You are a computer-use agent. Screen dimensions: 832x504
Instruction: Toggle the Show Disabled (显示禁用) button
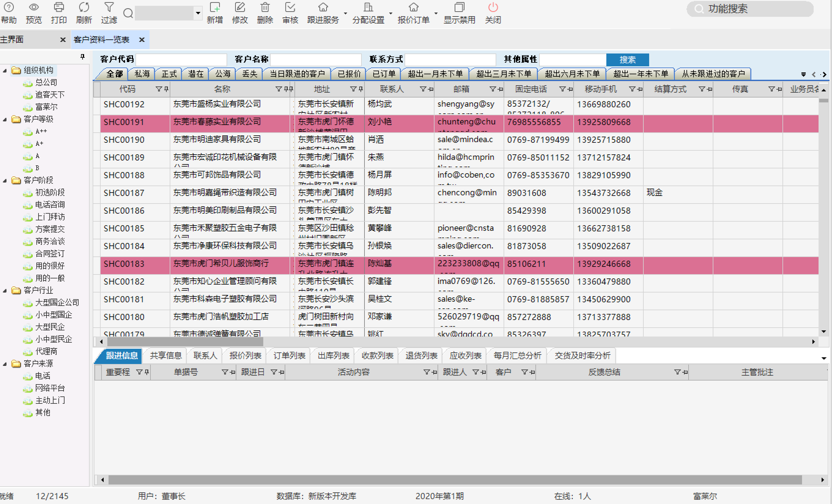[459, 7]
